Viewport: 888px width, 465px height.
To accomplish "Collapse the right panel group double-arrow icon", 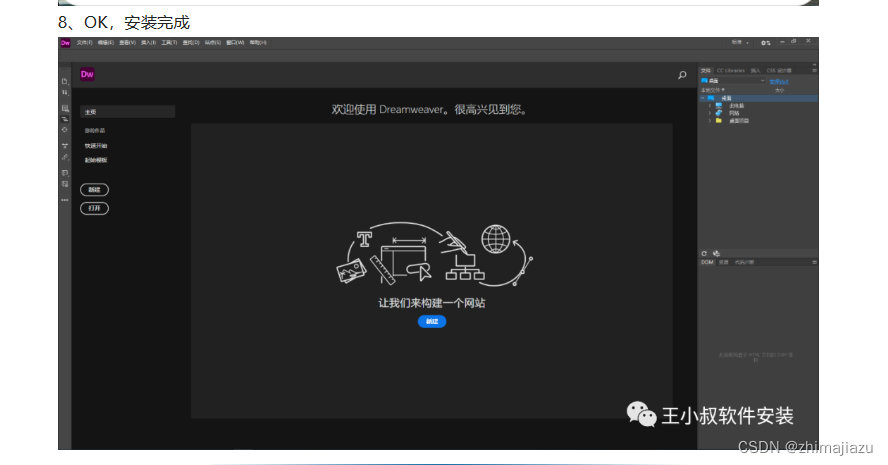I will coord(814,65).
